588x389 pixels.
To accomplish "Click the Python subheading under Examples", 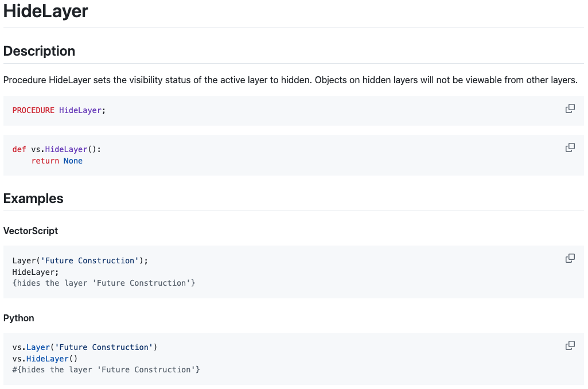I will click(18, 318).
